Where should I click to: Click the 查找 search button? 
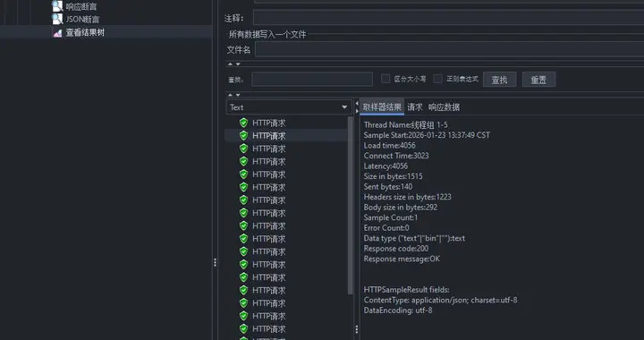[x=499, y=80]
